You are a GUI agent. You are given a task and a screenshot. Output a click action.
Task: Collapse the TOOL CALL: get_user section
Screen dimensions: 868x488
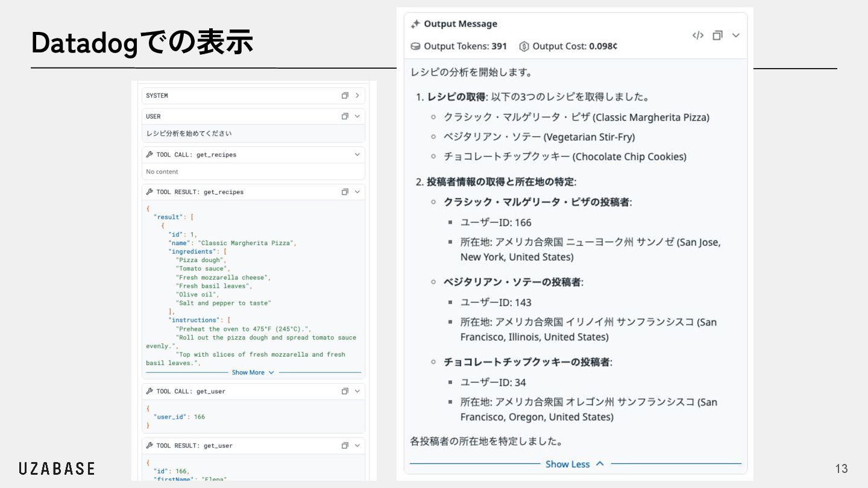pos(357,392)
